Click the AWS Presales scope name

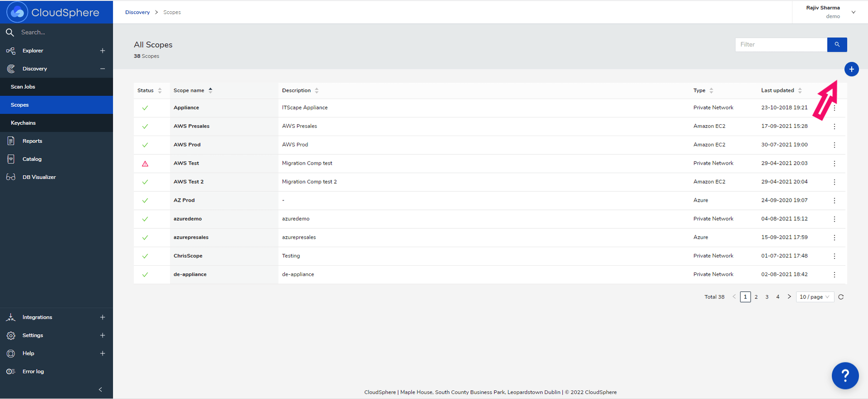click(x=191, y=126)
